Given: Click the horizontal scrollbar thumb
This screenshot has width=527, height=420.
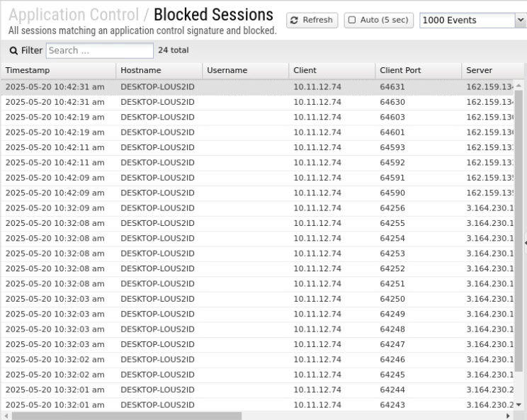Looking at the screenshot, I should tap(127, 416).
